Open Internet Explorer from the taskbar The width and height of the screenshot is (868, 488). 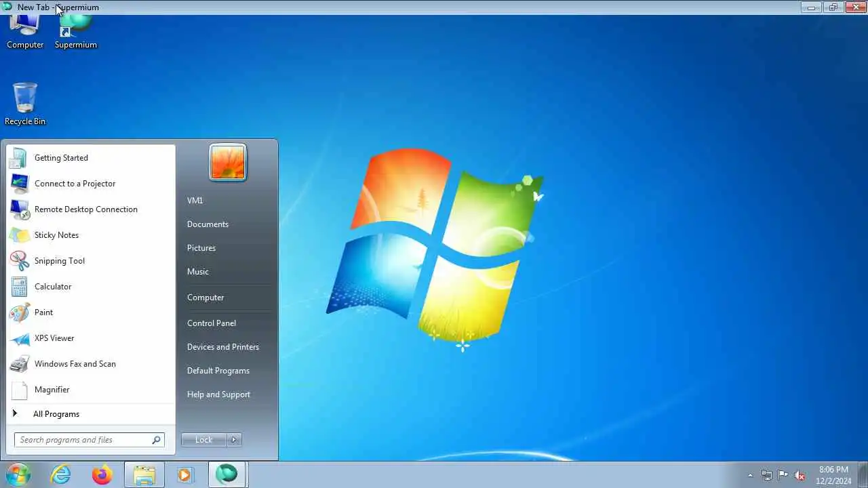pos(61,475)
